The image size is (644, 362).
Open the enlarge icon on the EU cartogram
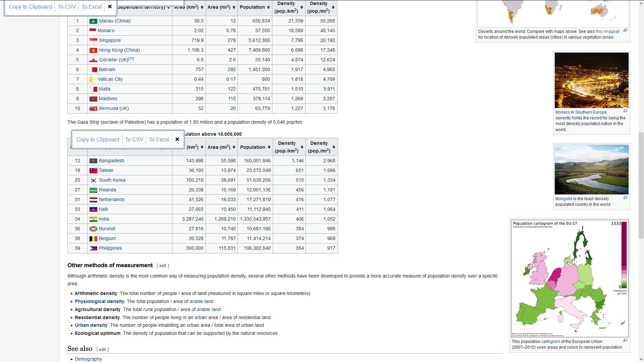tap(626, 340)
